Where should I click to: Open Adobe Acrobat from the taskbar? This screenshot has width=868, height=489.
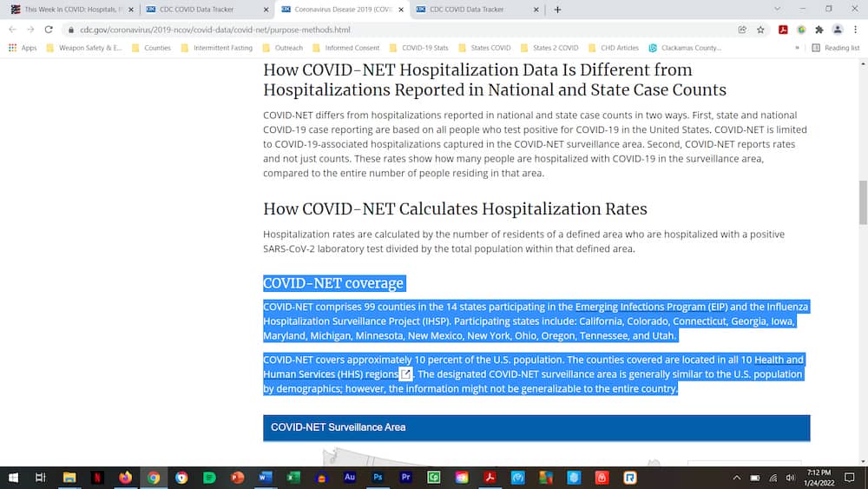coord(490,478)
